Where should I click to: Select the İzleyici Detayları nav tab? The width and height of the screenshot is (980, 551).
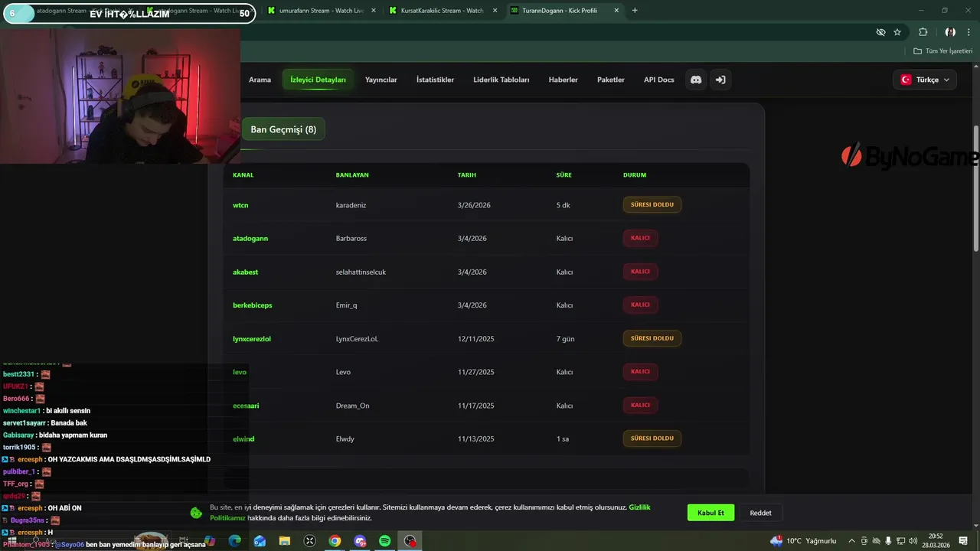pyautogui.click(x=318, y=80)
